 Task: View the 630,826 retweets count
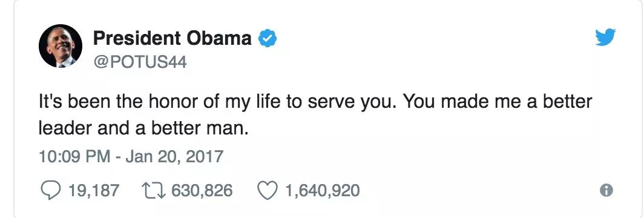(202, 191)
